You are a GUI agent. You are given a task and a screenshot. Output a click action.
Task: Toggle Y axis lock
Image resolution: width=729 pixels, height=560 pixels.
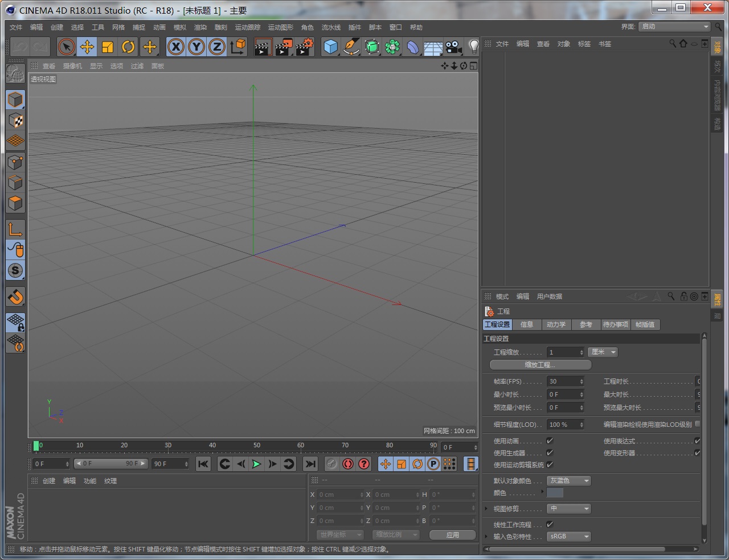(196, 47)
